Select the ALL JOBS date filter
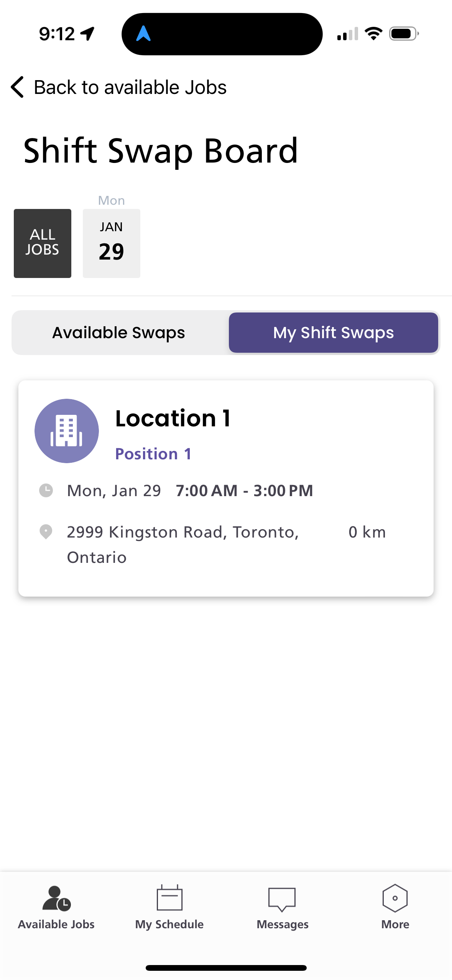The width and height of the screenshot is (452, 980). tap(43, 243)
